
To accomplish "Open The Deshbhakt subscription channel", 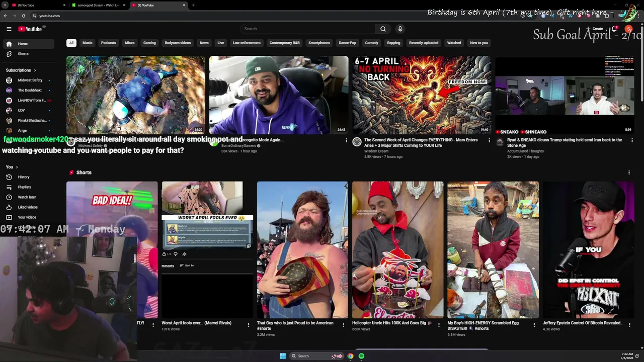I will click(x=28, y=90).
